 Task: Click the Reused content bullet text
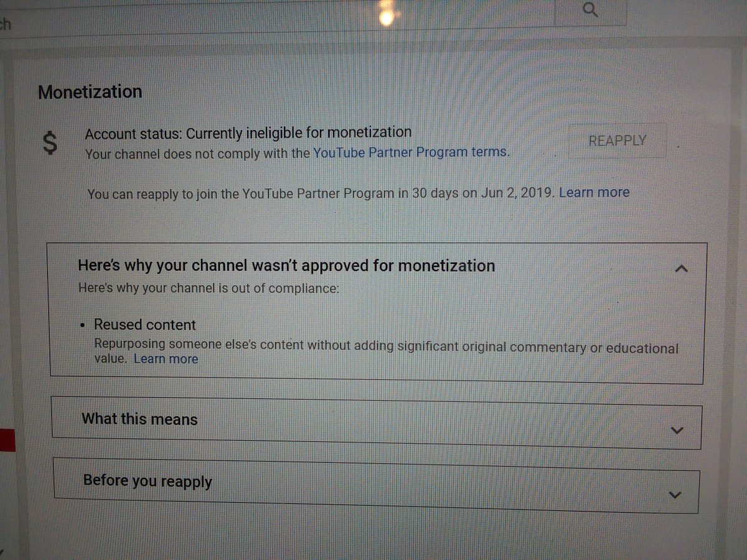tap(144, 325)
